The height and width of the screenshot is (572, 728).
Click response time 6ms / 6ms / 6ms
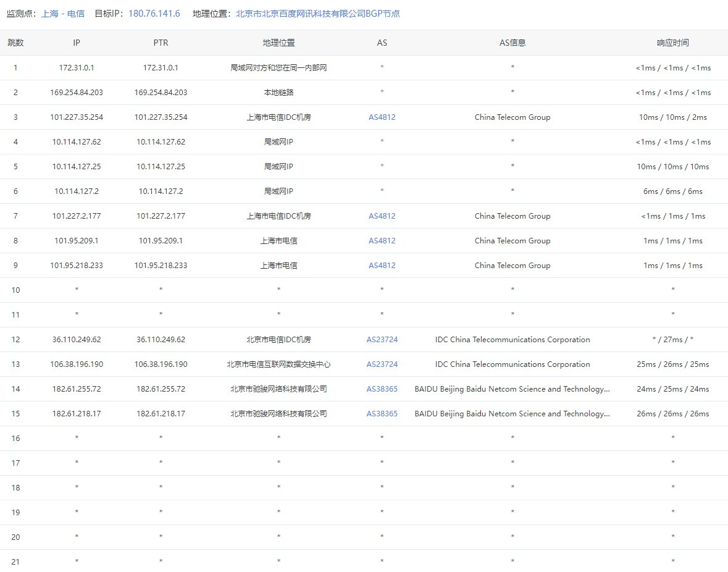pos(673,191)
